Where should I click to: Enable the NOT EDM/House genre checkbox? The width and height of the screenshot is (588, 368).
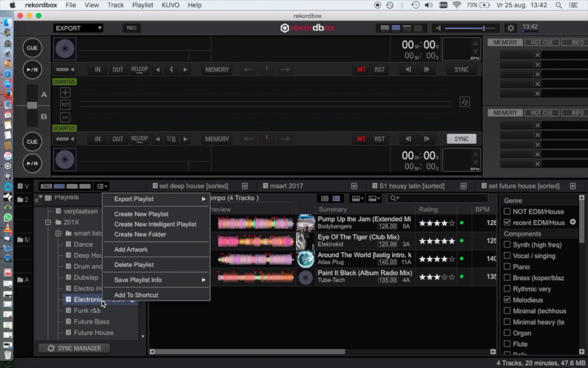click(x=507, y=211)
